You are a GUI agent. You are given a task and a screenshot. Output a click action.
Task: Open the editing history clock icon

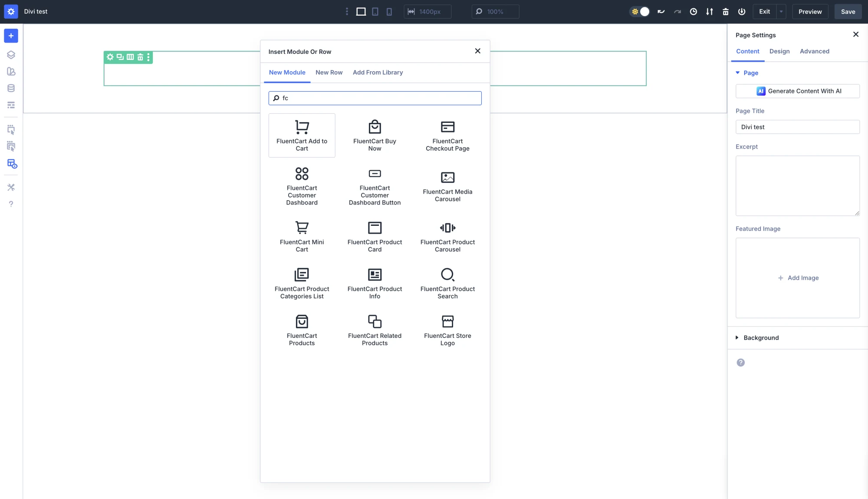(694, 12)
